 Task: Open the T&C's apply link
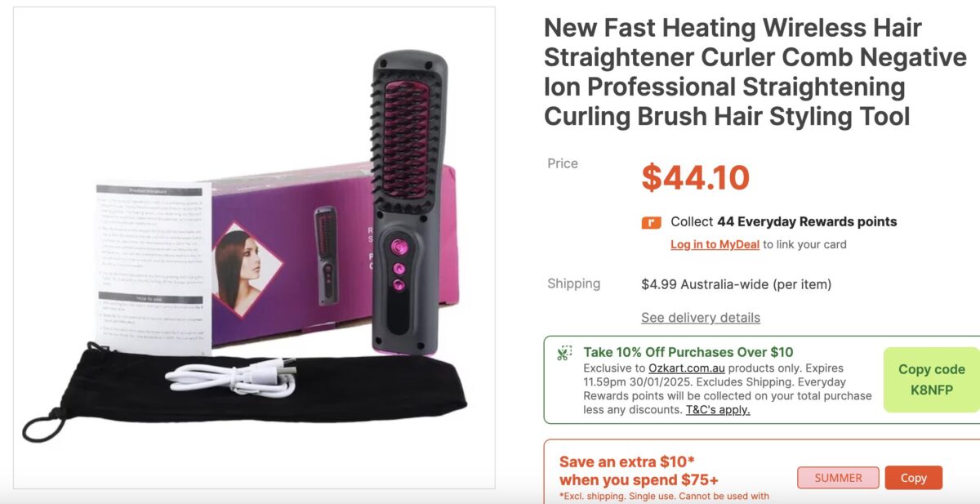point(718,409)
